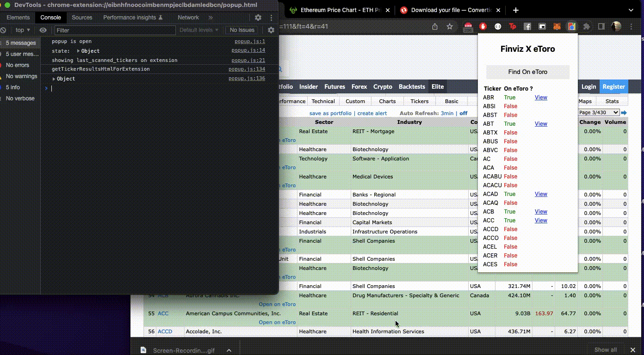Click the Show all downloads button
Image resolution: width=644 pixels, height=355 pixels.
coord(605,350)
